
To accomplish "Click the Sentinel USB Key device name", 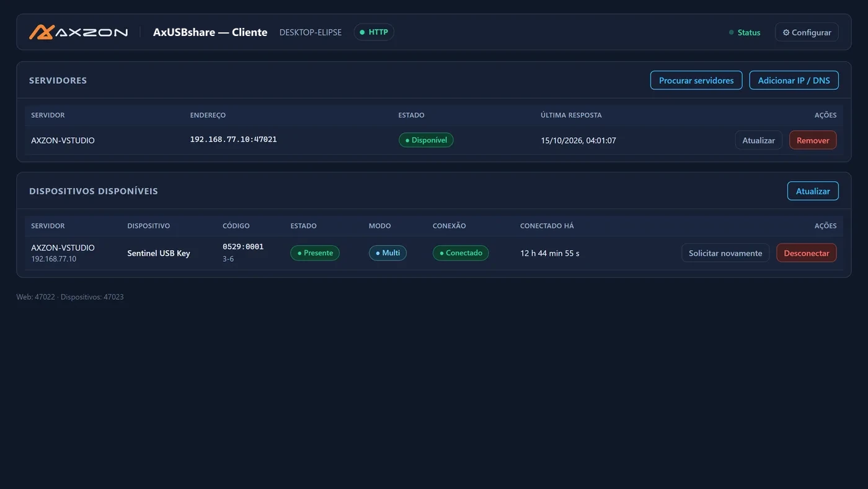I will click(159, 253).
